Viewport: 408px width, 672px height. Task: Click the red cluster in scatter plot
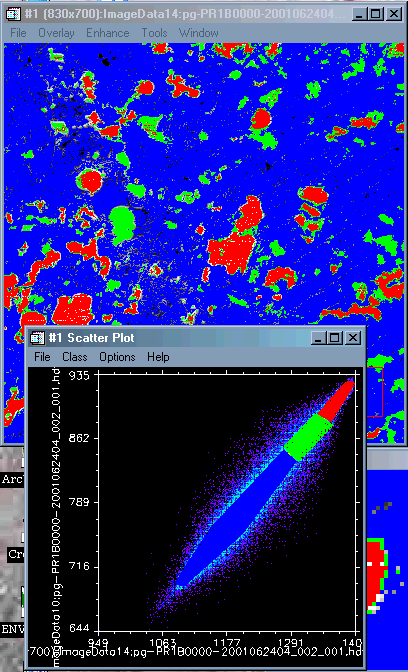click(x=339, y=402)
